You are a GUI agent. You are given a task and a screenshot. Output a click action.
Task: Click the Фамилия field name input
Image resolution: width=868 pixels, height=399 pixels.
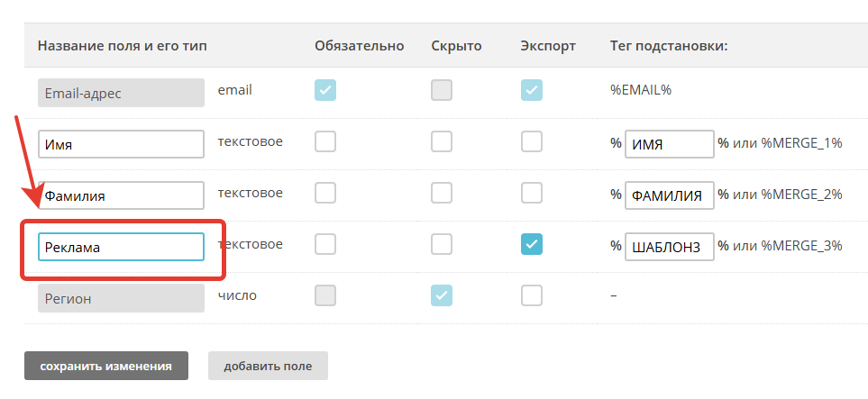coord(122,195)
